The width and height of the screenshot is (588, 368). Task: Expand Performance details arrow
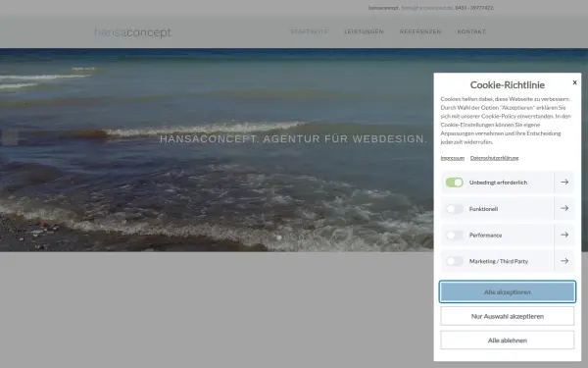coord(564,235)
